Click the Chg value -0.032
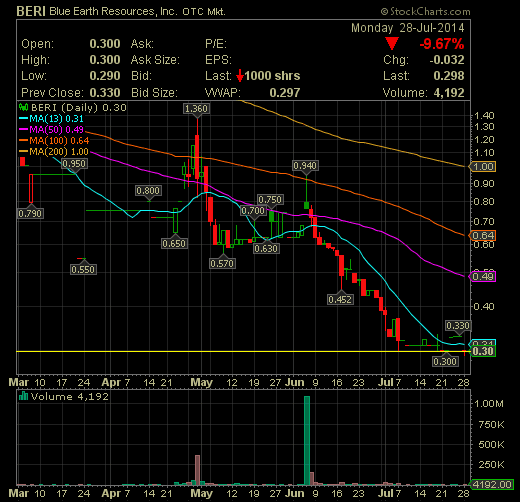The image size is (520, 502). coord(447,60)
